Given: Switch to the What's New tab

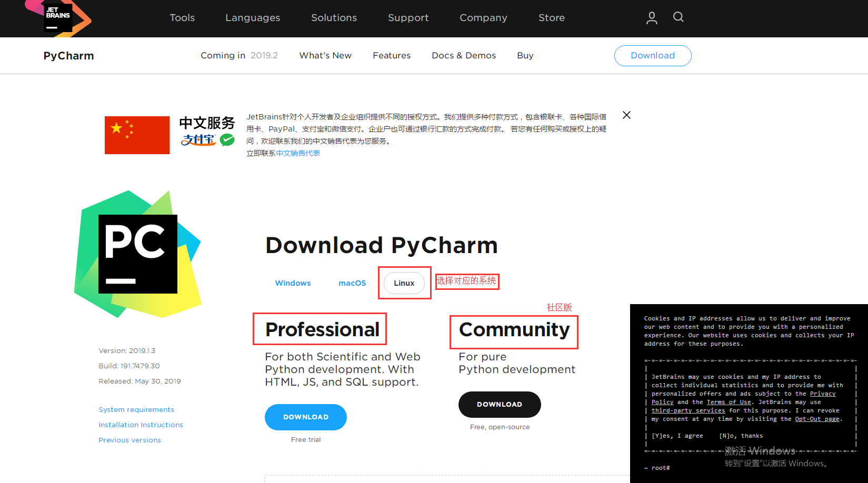Looking at the screenshot, I should (x=325, y=55).
